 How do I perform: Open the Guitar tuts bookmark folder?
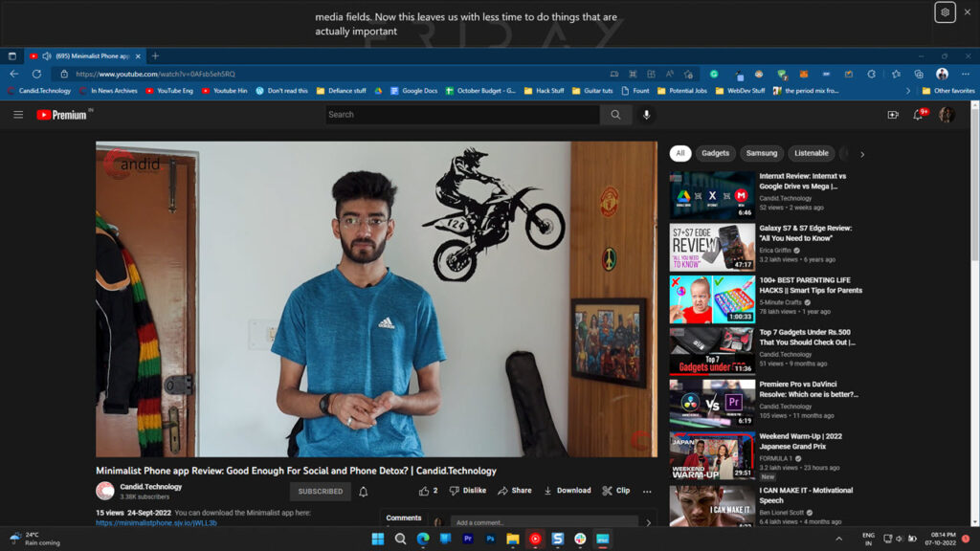click(591, 91)
